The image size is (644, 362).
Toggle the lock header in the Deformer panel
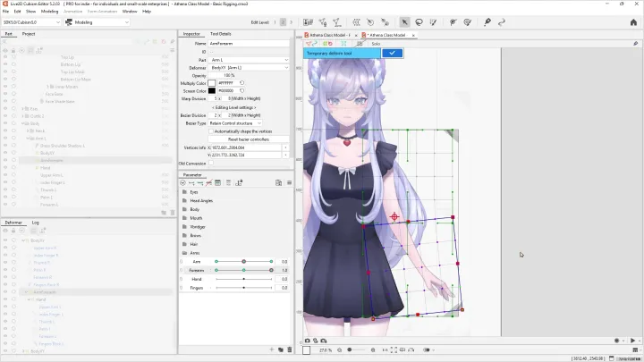tap(13, 231)
